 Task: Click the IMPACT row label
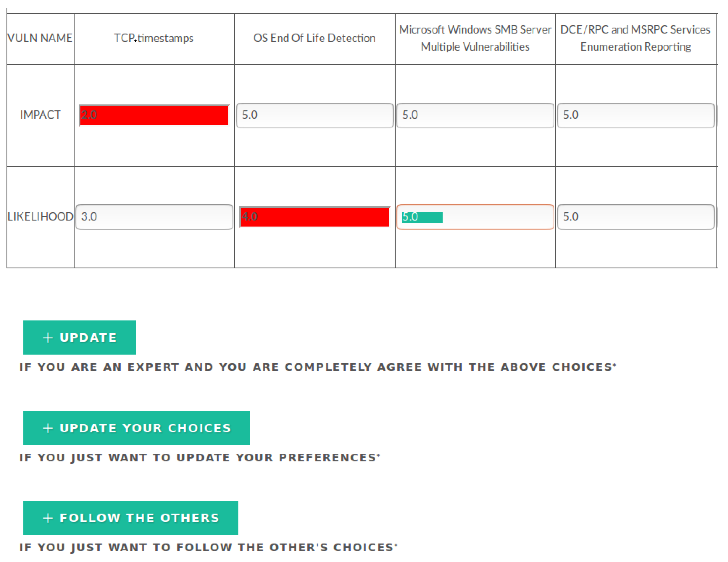(40, 115)
